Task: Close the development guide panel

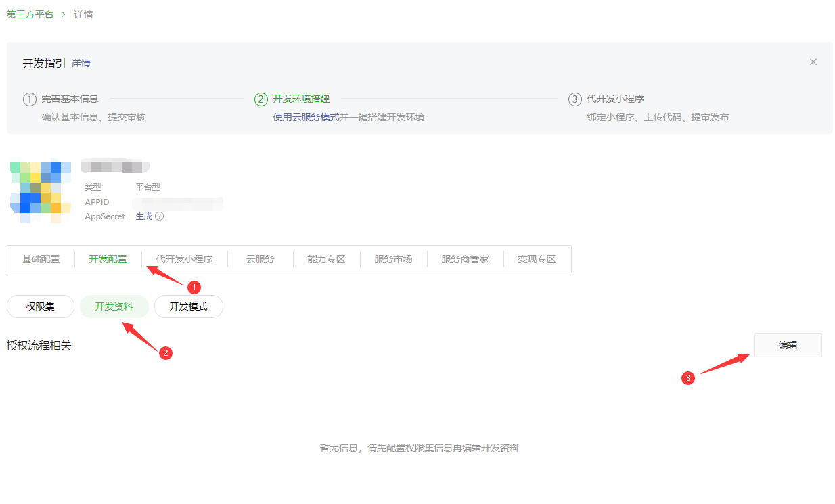Action: (x=813, y=62)
